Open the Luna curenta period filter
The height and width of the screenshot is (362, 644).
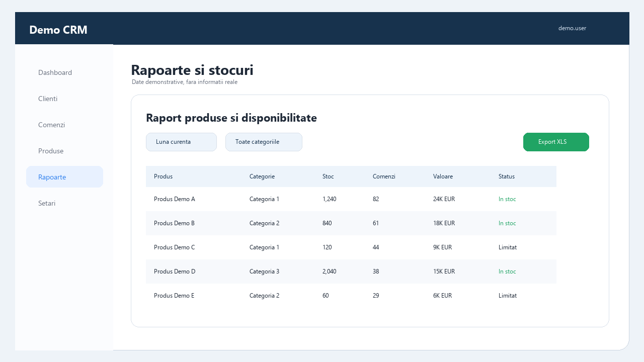[x=181, y=142]
